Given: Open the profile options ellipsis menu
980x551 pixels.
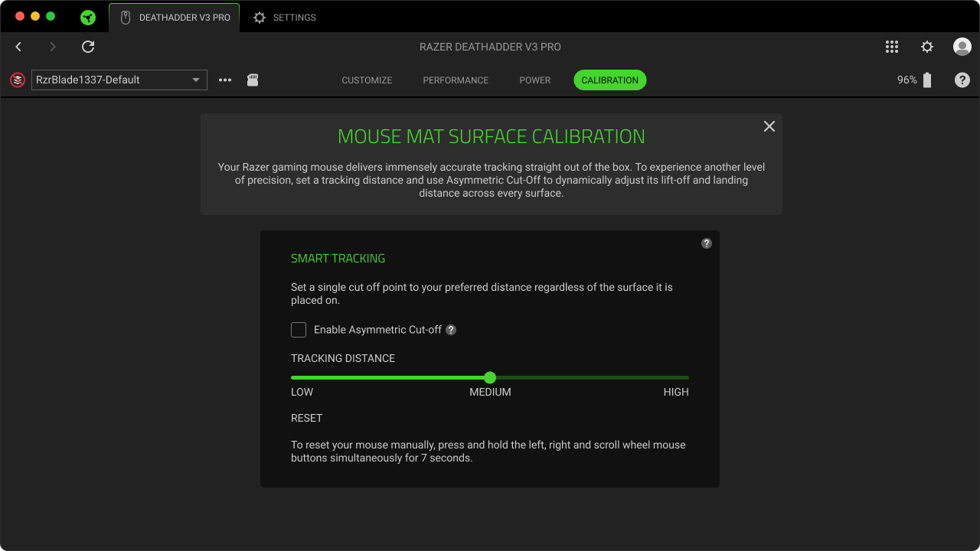Looking at the screenshot, I should (225, 80).
